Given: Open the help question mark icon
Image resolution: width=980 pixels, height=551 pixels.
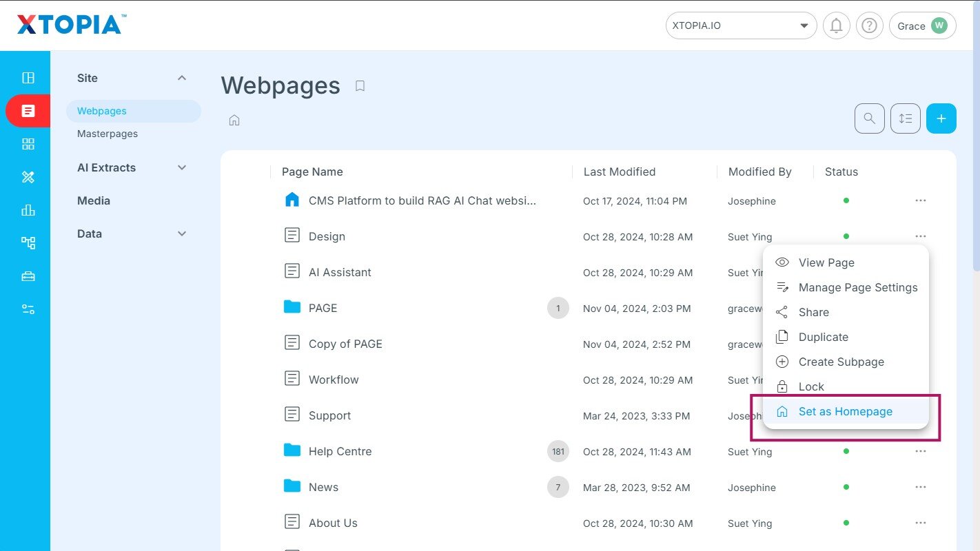Looking at the screenshot, I should tap(870, 26).
